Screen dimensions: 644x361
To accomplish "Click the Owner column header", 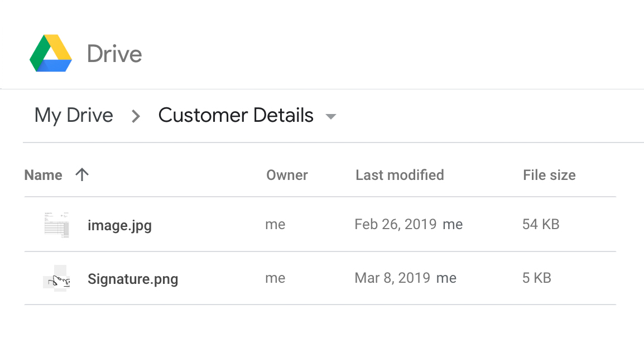I will tap(287, 175).
